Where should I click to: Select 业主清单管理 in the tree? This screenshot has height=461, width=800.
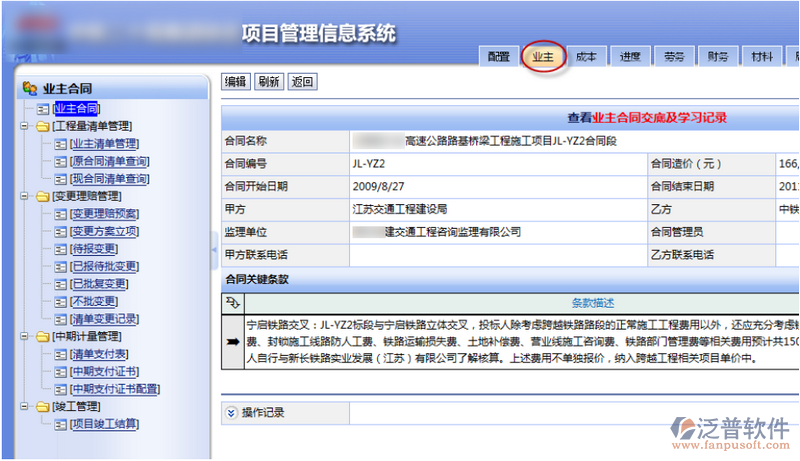pos(104,144)
